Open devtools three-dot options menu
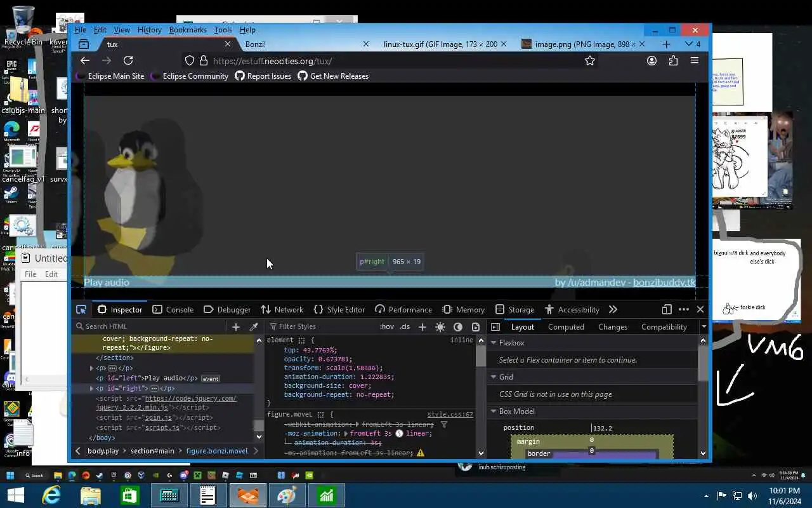 point(684,309)
